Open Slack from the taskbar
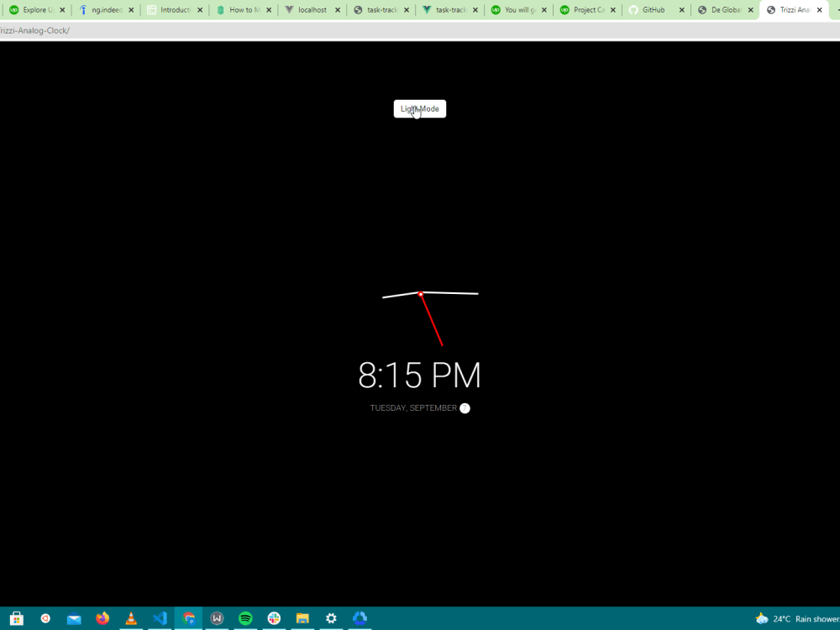This screenshot has height=630, width=840. point(274,618)
